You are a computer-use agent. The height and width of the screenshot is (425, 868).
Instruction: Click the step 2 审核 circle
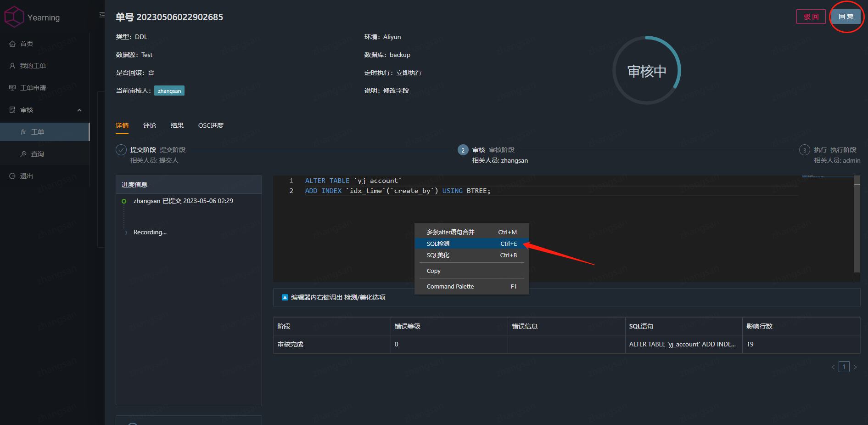click(x=463, y=150)
